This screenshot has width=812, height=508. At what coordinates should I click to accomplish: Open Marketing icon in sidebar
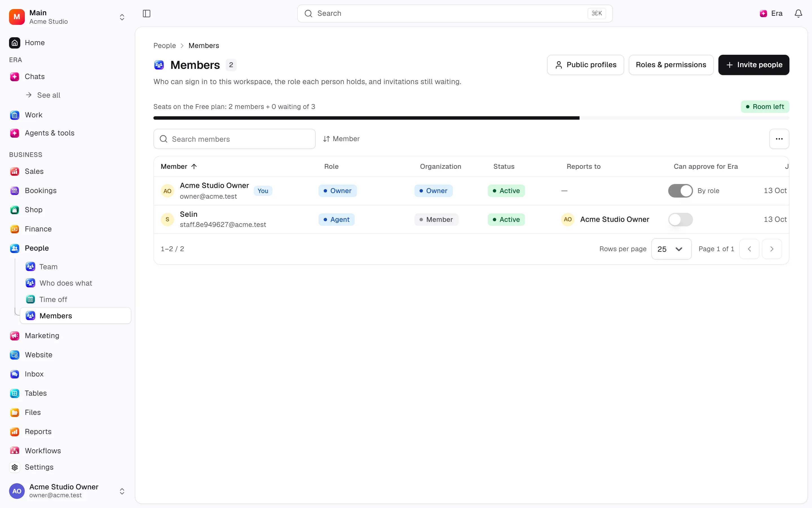click(14, 336)
